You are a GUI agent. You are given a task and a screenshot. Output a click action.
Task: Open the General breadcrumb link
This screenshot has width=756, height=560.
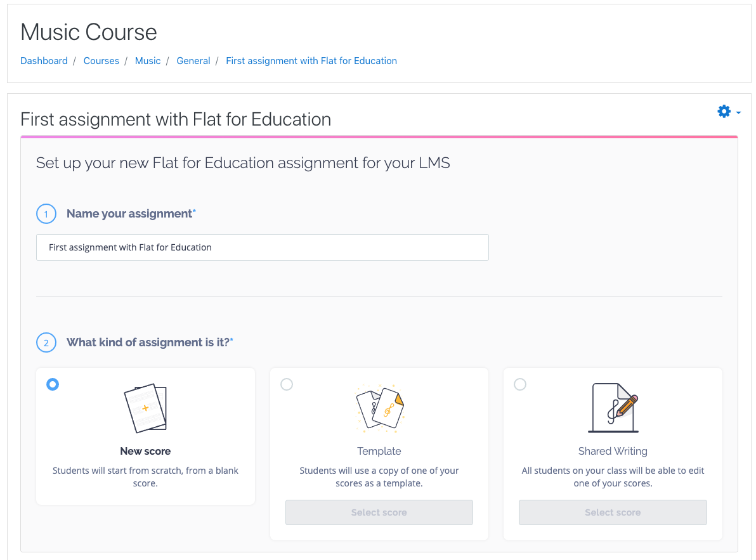click(193, 60)
